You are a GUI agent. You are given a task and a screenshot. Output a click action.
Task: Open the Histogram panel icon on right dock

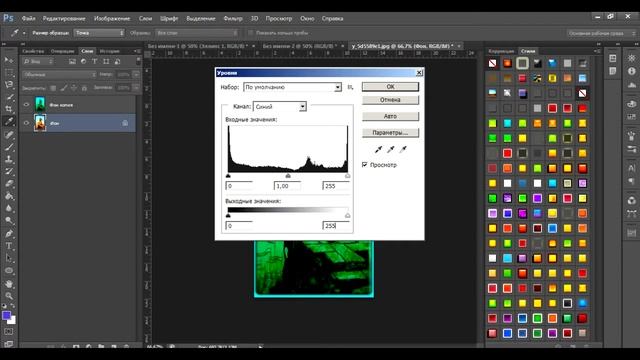pos(631,84)
